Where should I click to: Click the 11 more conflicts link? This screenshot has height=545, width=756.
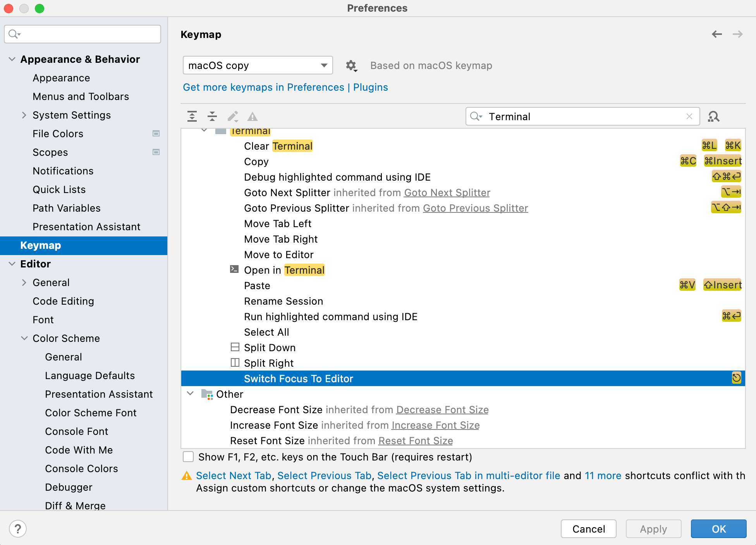pos(603,476)
